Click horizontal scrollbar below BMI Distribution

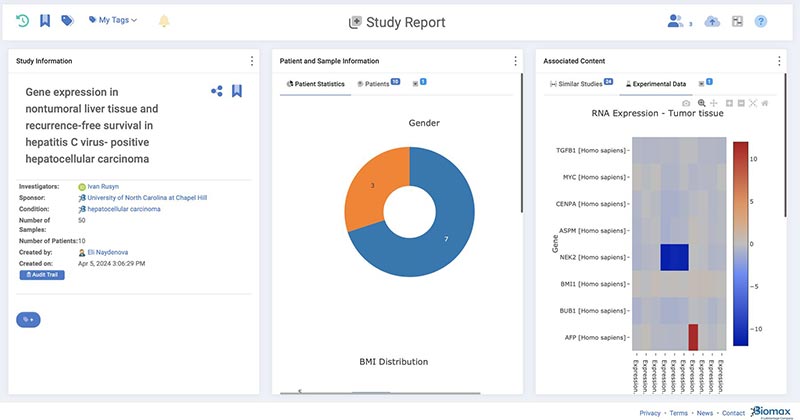pos(380,392)
